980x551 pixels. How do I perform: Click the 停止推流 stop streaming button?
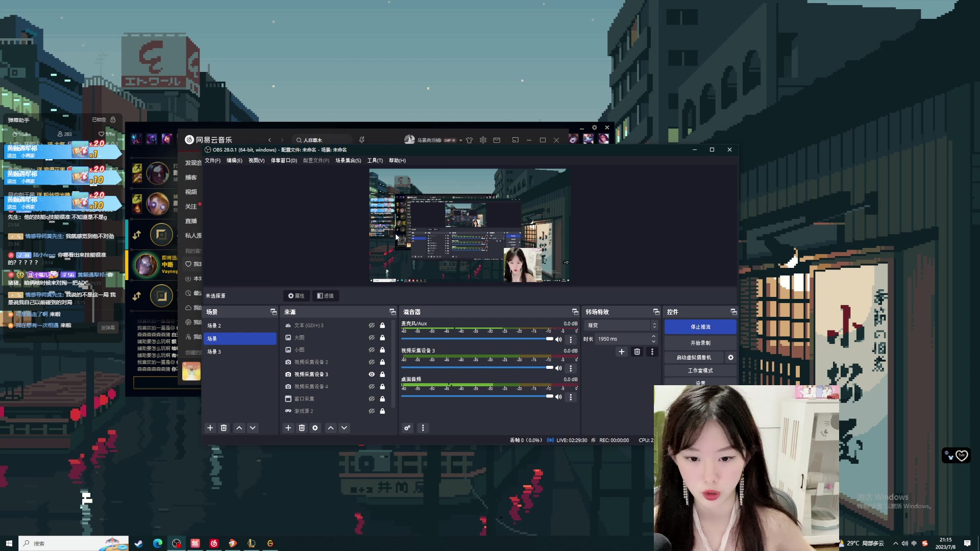700,327
